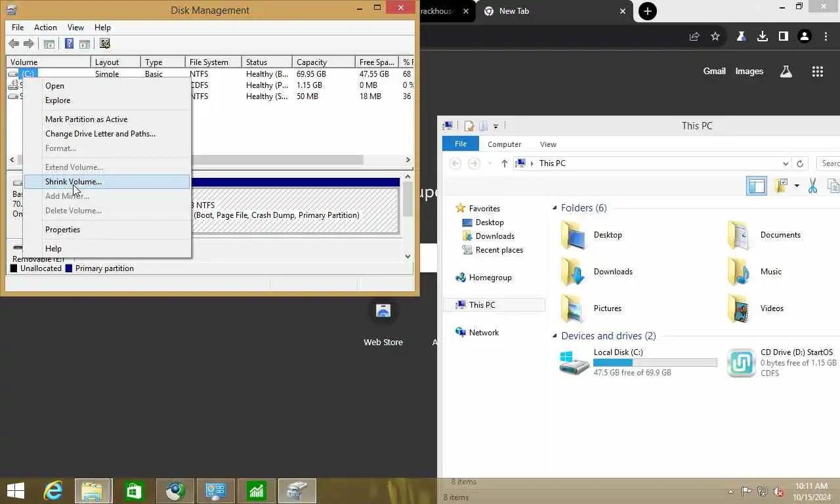Click the show/hide action pane toolbar icon

[85, 44]
